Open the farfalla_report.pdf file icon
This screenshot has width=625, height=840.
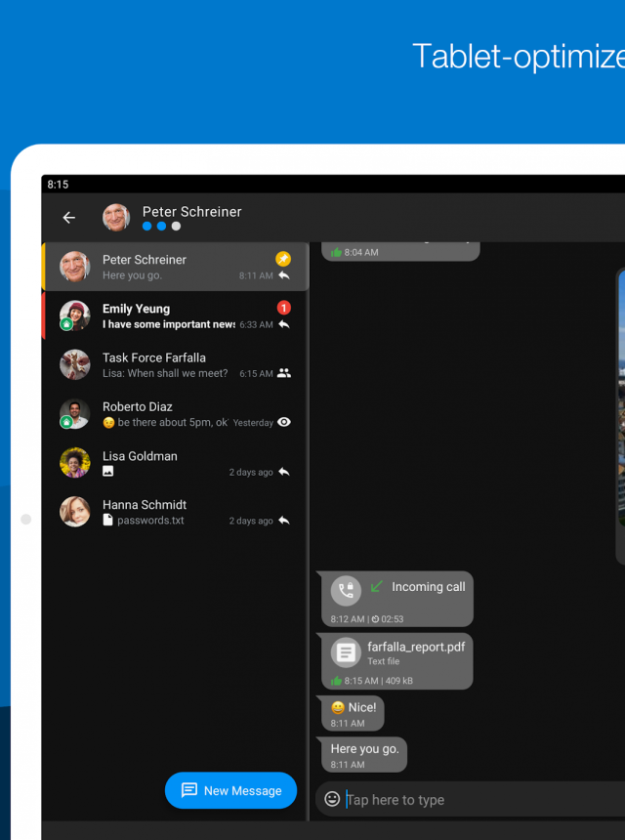tap(346, 652)
